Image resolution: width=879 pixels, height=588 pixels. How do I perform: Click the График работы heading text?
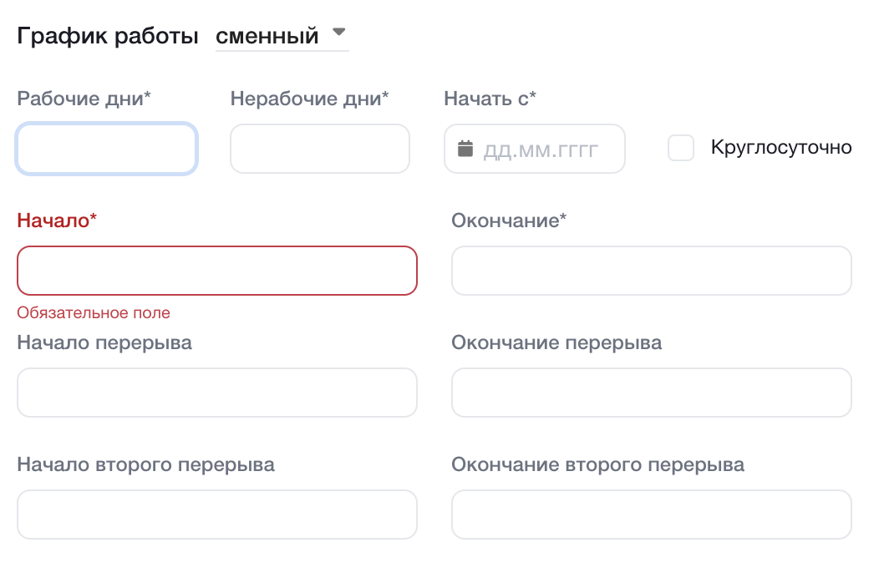coord(108,36)
